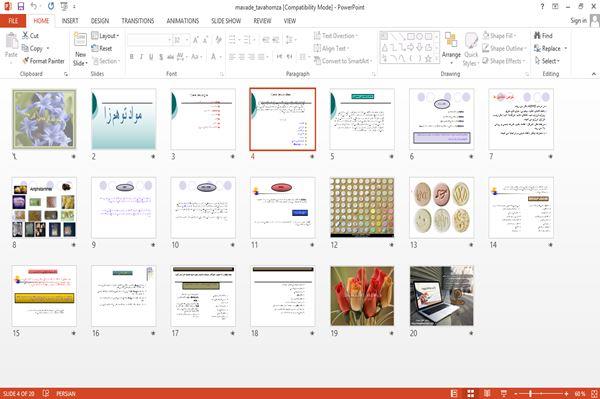Viewport: 600px width, 399px height.
Task: Click zoom out minus button
Action: [516, 393]
